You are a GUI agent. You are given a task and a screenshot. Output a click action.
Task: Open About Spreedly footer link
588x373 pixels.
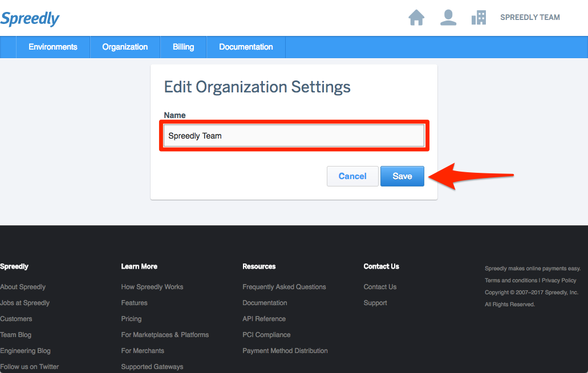[22, 287]
